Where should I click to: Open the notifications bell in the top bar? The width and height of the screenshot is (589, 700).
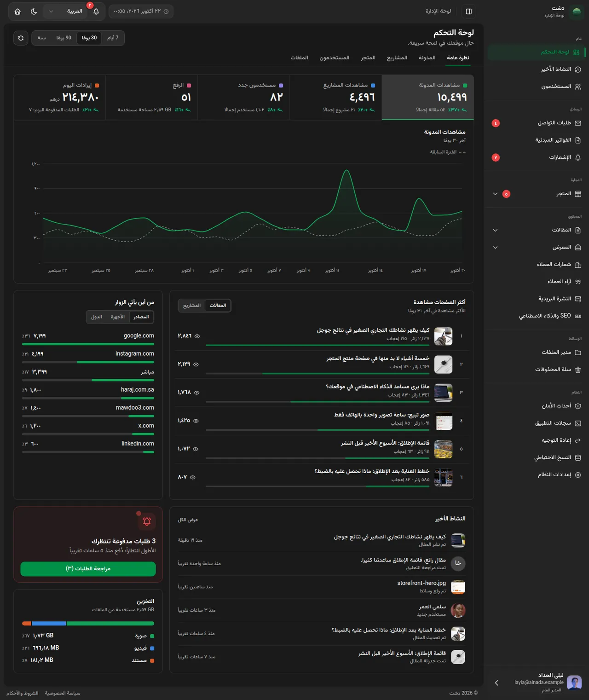point(96,11)
